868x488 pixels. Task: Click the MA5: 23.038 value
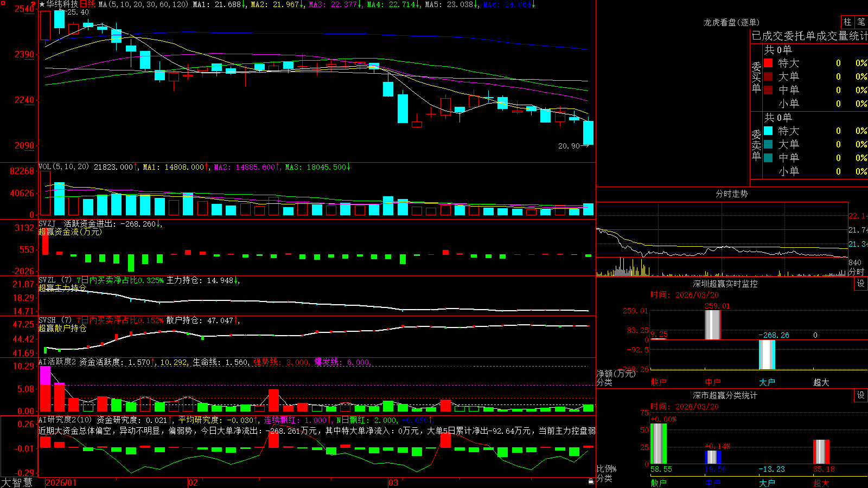tap(451, 4)
